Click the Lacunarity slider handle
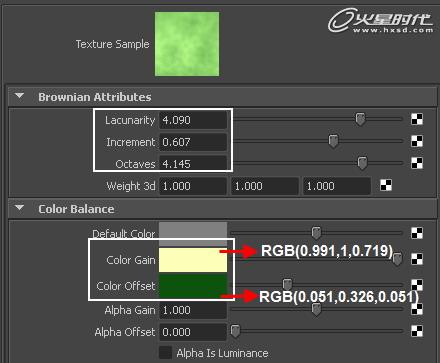Screen dimensions: 440x363 (360, 119)
